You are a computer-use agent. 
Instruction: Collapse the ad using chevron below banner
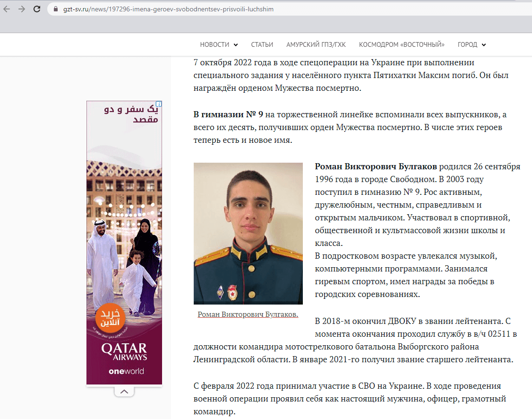pos(124,392)
